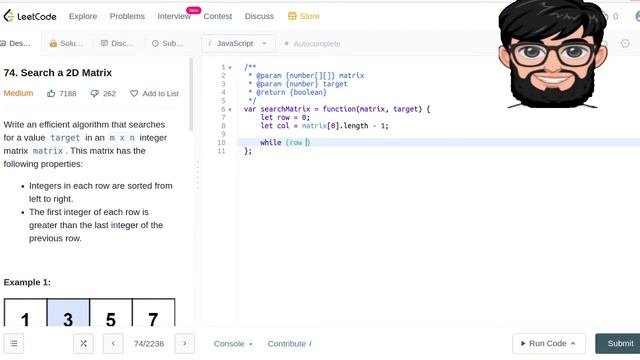Click the matrix keyword in the description

(48, 151)
